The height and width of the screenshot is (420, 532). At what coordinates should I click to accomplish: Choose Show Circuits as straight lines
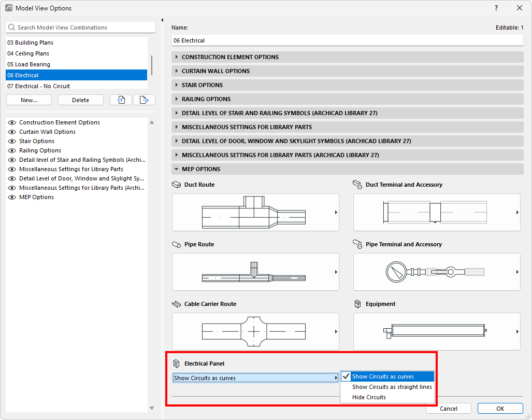click(387, 387)
